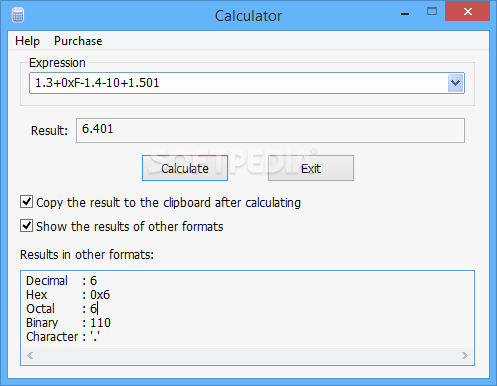This screenshot has width=497, height=386.
Task: Click the Character result line
Action: [63, 337]
